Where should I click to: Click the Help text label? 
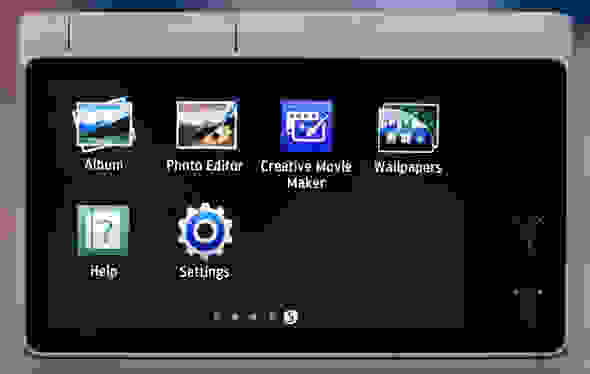pyautogui.click(x=103, y=271)
